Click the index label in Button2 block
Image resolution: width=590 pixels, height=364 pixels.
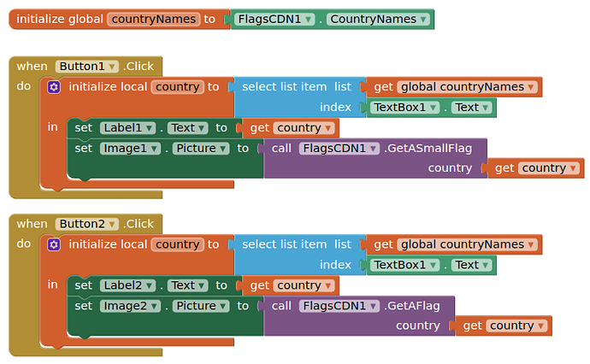coord(335,265)
